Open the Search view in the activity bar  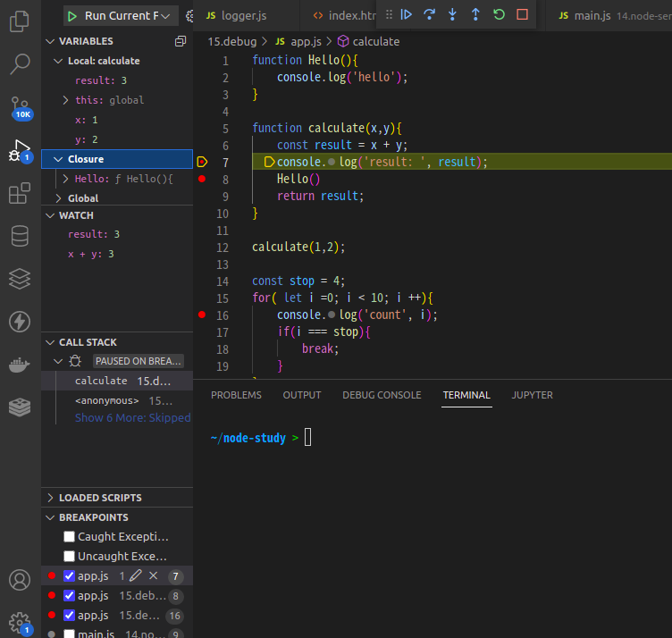(x=20, y=64)
